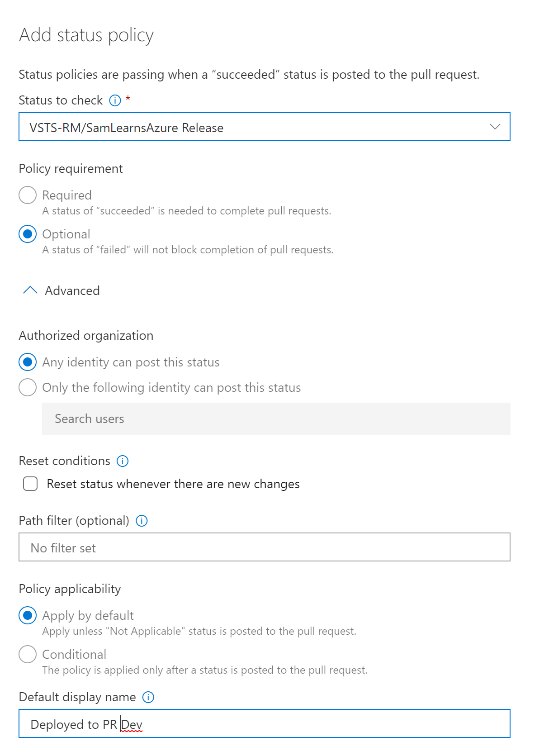Click the Path filter input box
Screen dimensions: 544x756
point(264,547)
